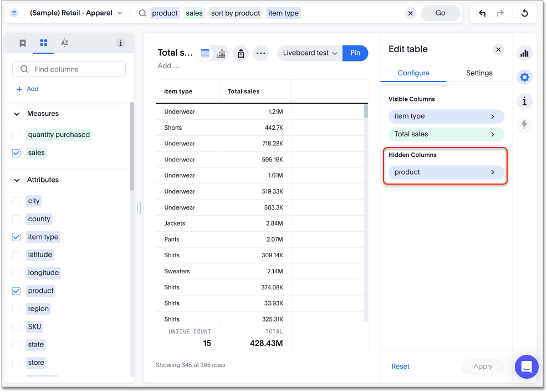
Task: Click the share icon
Action: coord(241,53)
